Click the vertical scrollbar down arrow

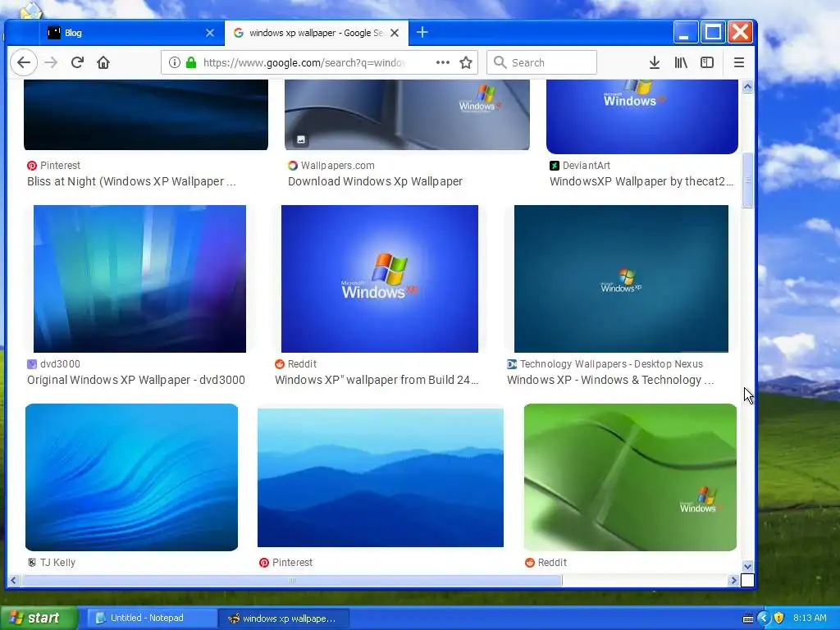tap(747, 566)
